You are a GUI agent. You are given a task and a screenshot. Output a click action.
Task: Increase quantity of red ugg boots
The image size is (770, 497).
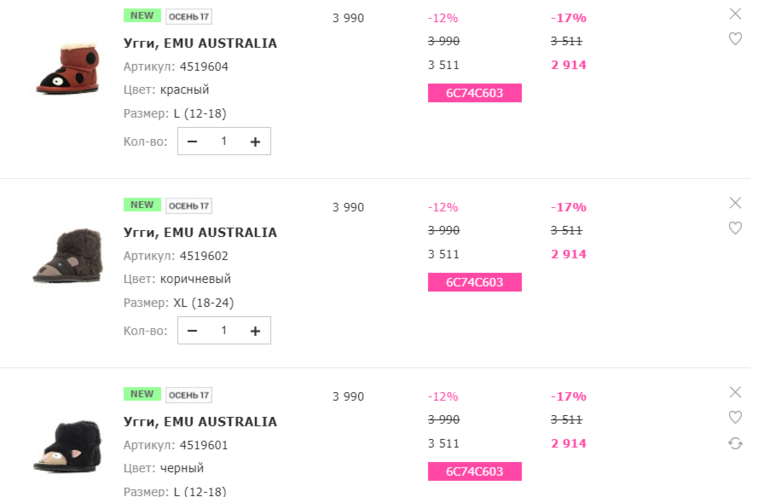255,142
